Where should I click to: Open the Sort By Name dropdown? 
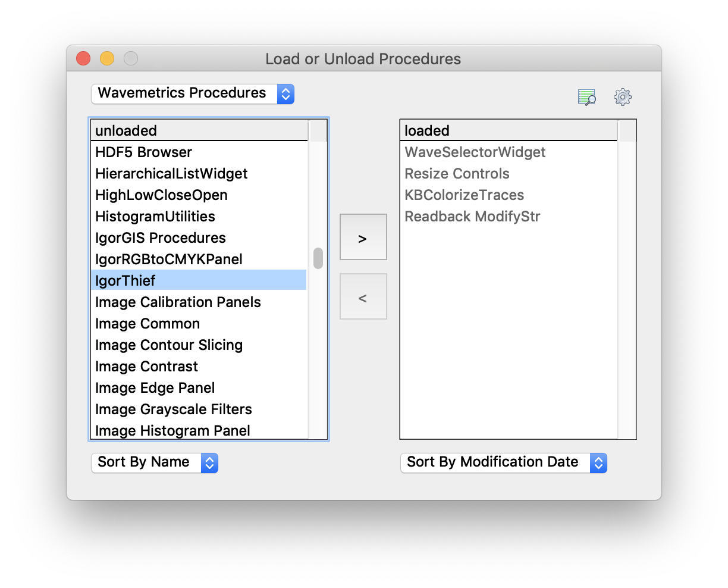click(x=154, y=462)
